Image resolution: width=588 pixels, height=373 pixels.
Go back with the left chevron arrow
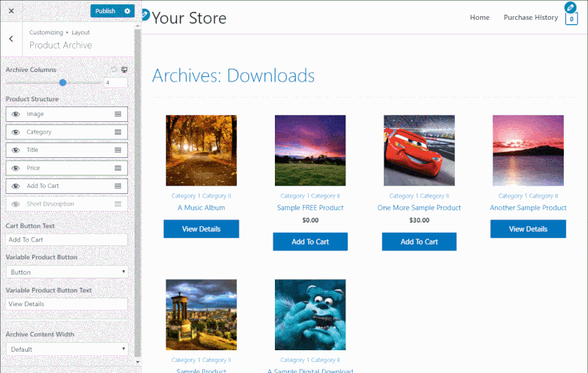pyautogui.click(x=11, y=39)
